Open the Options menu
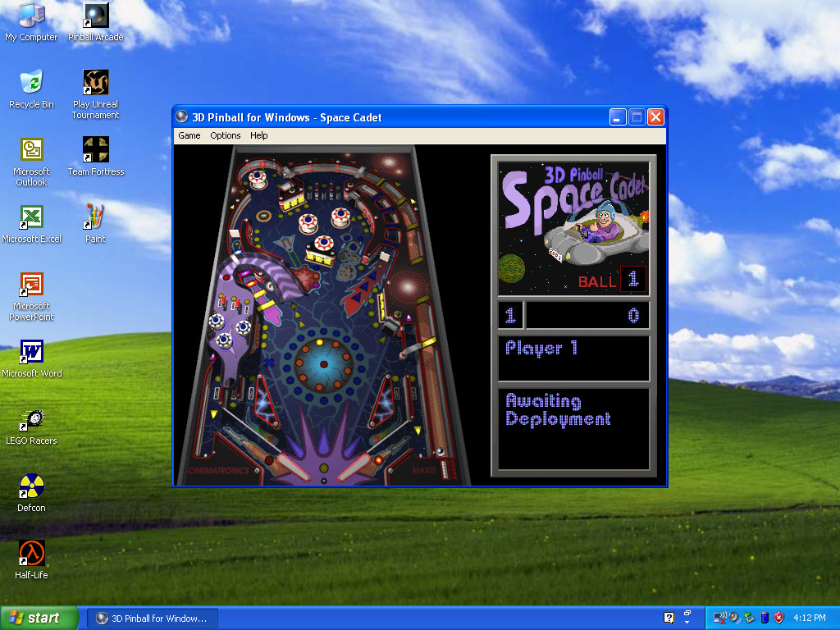Screen dimensions: 840x630 (x=226, y=135)
